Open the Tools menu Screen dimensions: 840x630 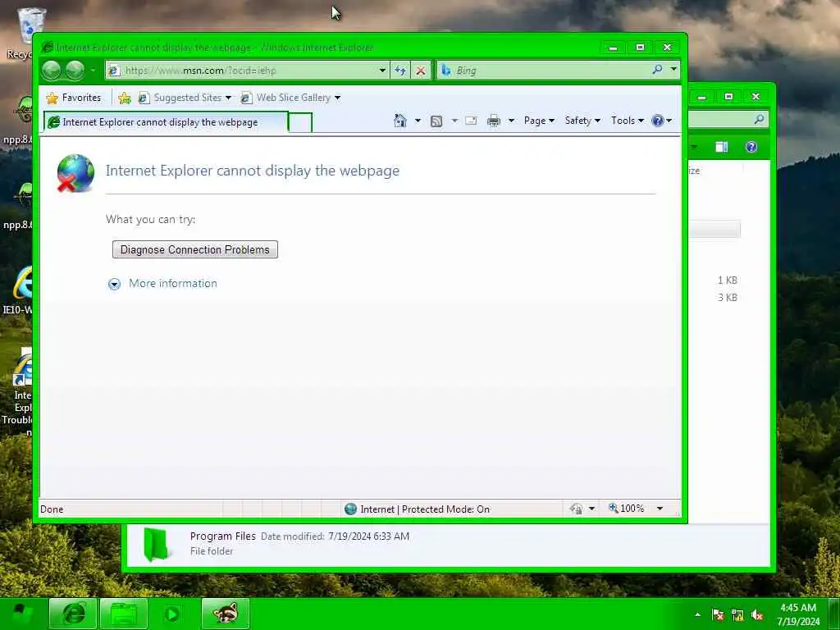coord(628,121)
